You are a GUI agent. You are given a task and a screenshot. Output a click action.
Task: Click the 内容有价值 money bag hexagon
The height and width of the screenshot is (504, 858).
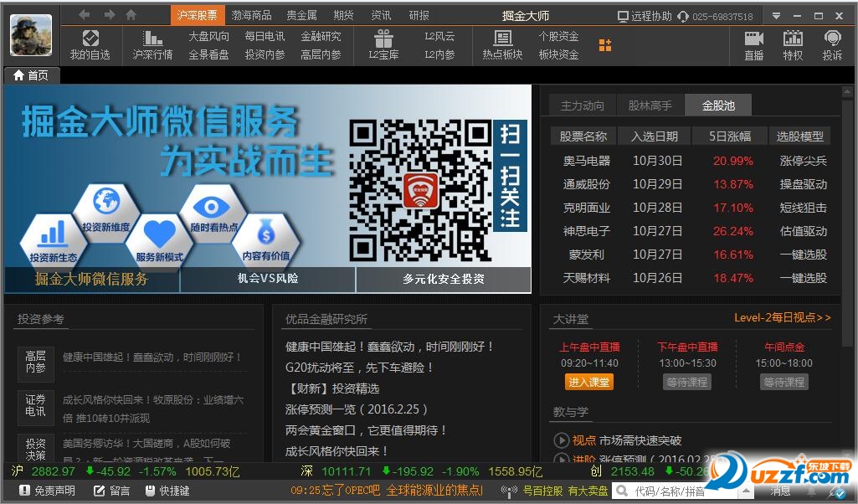[x=266, y=241]
